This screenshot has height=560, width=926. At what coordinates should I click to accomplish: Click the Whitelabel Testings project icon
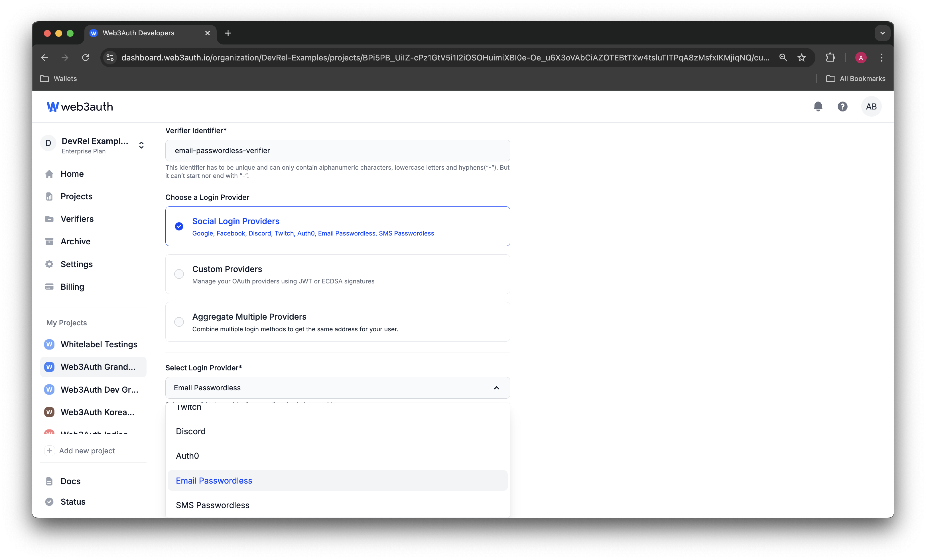click(49, 344)
